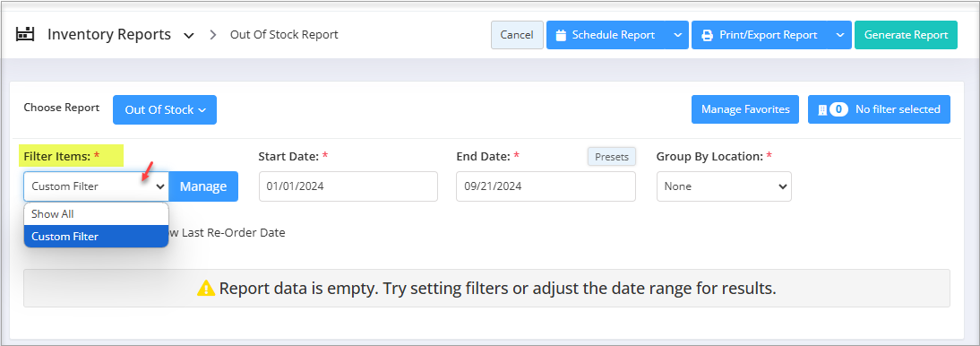Open Group By Location dropdown
Screen dimensions: 980x346
click(x=724, y=186)
